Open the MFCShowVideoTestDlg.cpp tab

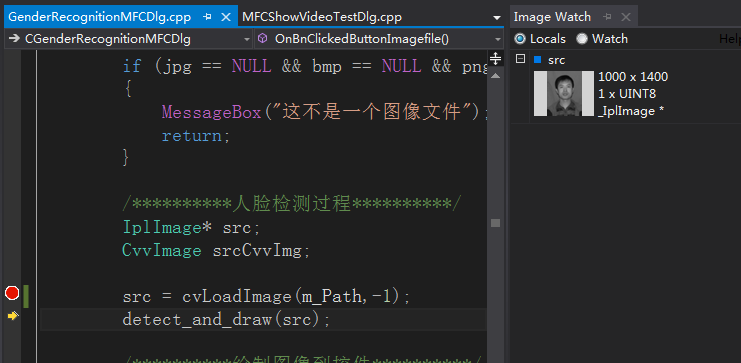pos(321,17)
